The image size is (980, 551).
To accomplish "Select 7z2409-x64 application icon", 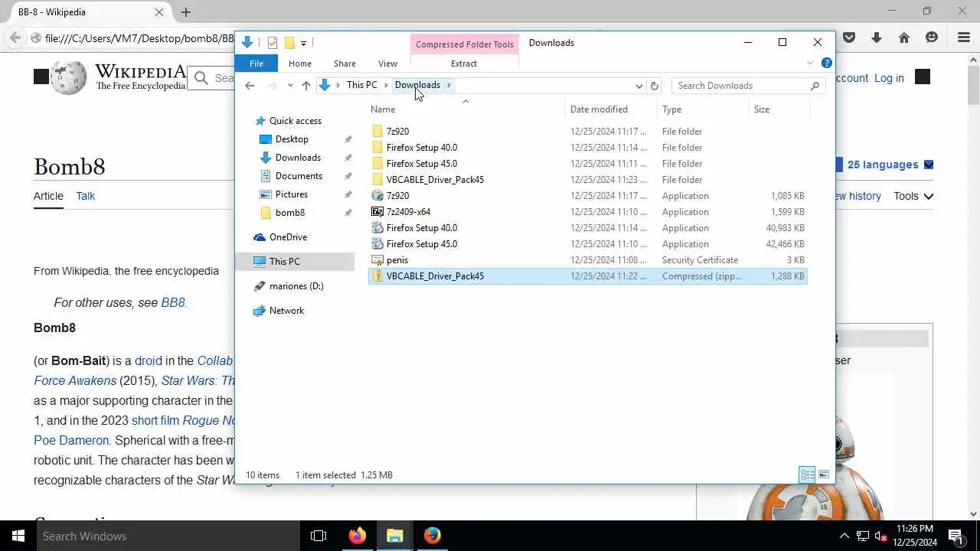I will point(377,212).
